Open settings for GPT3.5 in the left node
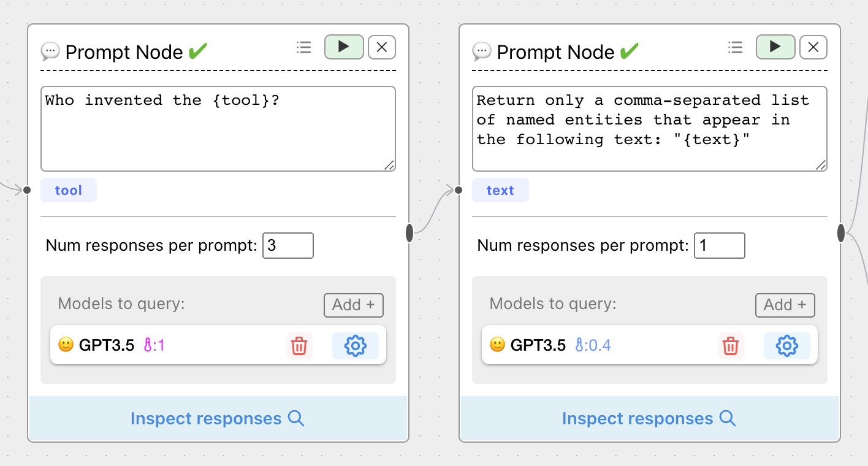 point(356,346)
